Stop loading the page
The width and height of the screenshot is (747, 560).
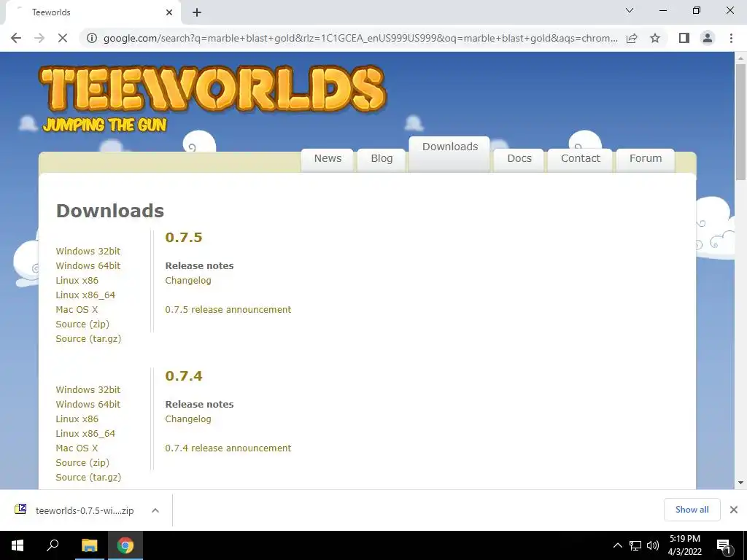[63, 38]
